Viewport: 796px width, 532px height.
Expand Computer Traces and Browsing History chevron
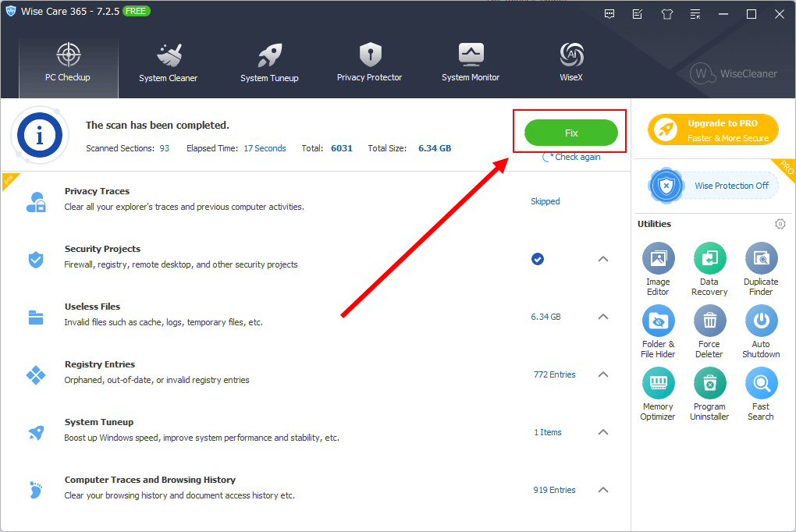(x=603, y=490)
